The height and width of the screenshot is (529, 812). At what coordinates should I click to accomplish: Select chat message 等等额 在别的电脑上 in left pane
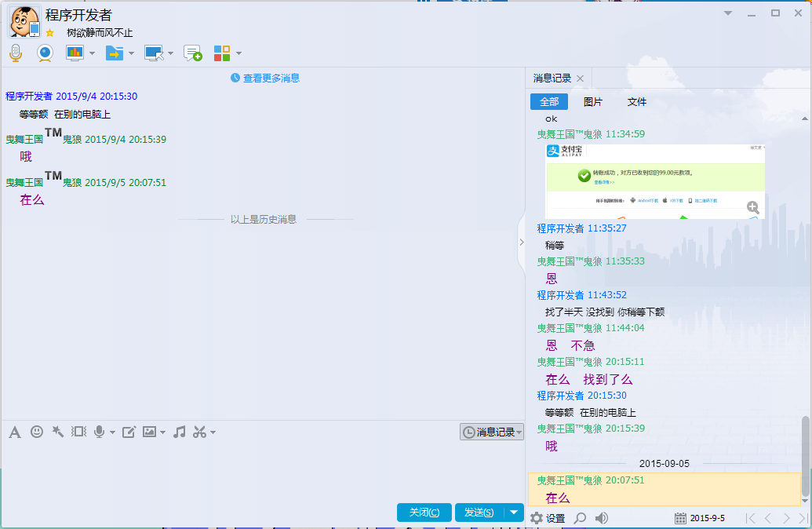[65, 115]
